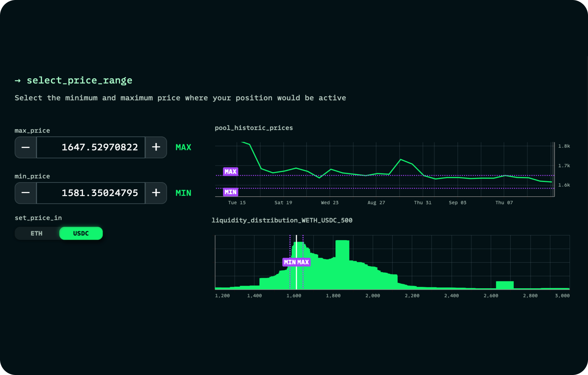588x375 pixels.
Task: Click the minus button to decrease min_price
Action: tap(25, 193)
